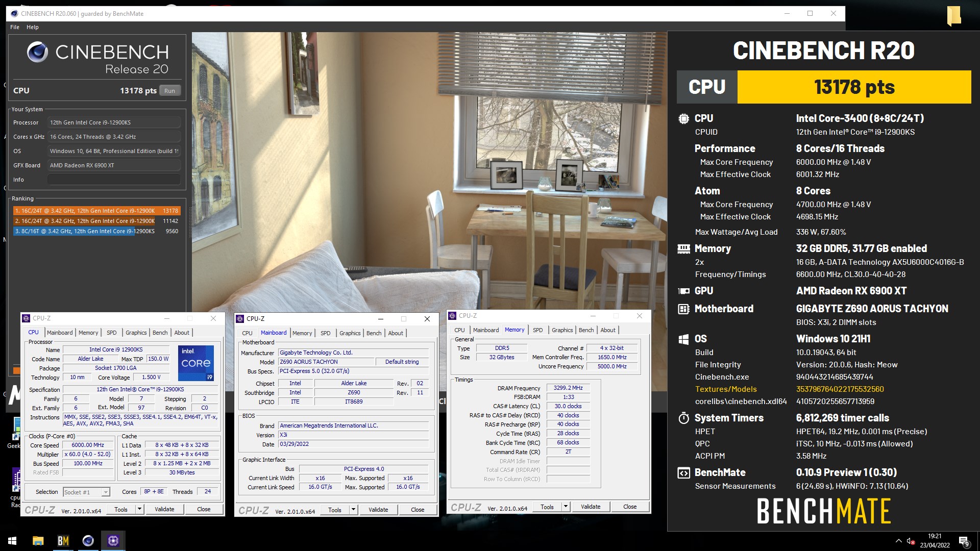Click the Info input field
Image resolution: width=980 pixels, height=551 pixels.
(x=114, y=180)
